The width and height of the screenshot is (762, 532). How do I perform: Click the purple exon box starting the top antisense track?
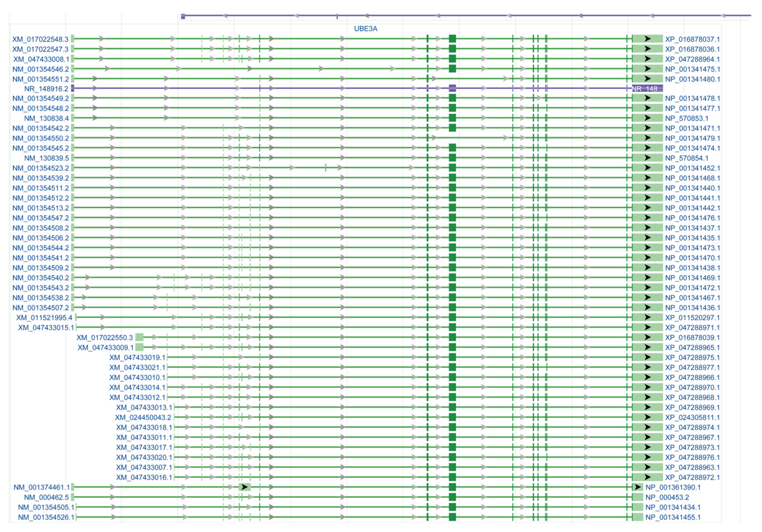[183, 16]
